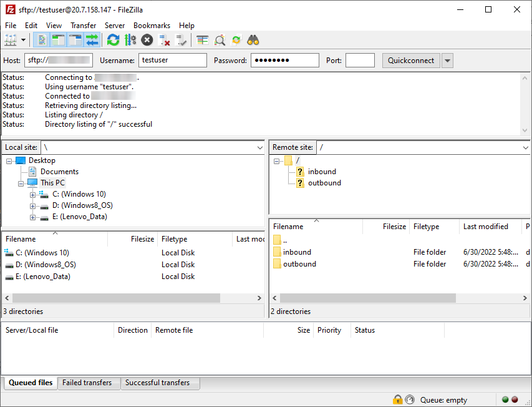Toggle message log display
This screenshot has height=407, width=532.
(42, 40)
